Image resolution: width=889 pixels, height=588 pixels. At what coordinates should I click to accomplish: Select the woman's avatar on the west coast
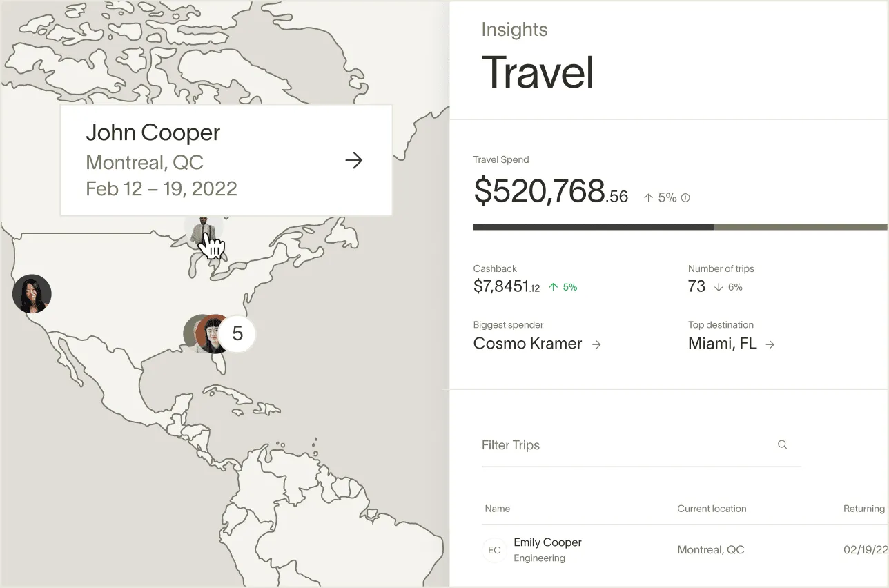coord(32,293)
